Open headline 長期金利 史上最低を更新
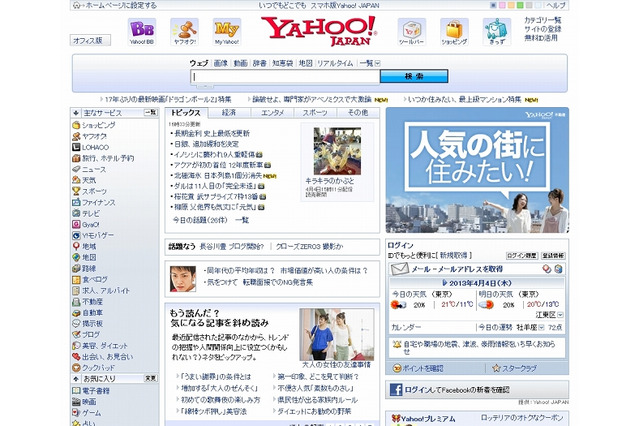This screenshot has height=426, width=640. point(212,133)
